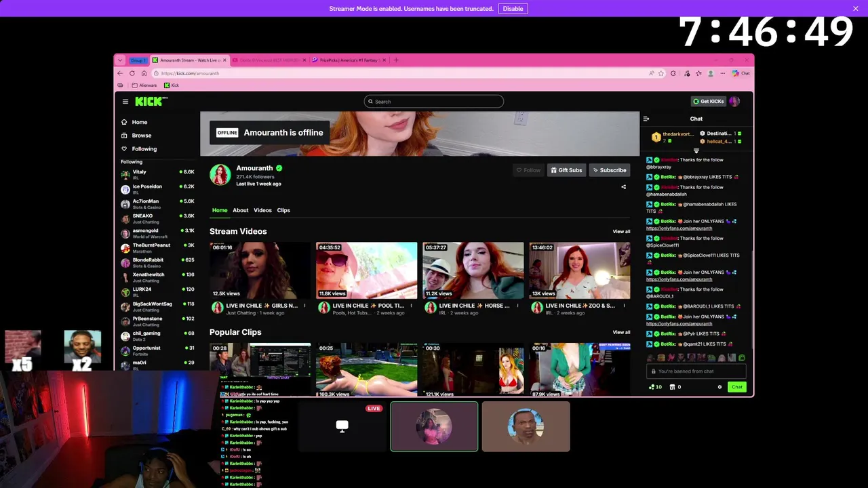Expand the browser tab list dropdown

click(x=120, y=60)
